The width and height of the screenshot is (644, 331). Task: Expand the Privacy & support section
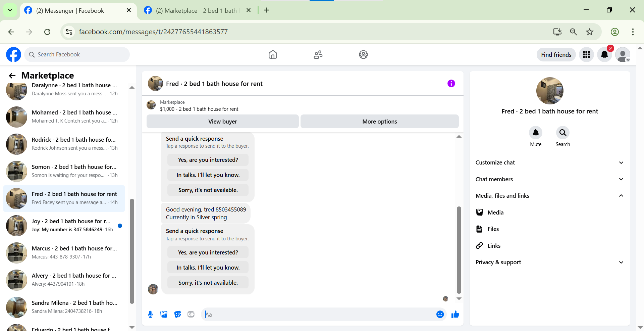point(549,262)
